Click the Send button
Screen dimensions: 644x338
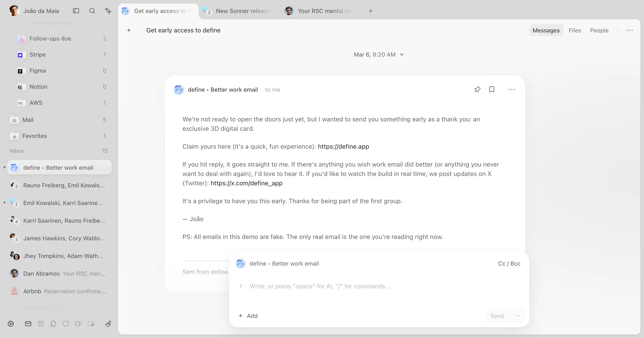click(x=497, y=316)
